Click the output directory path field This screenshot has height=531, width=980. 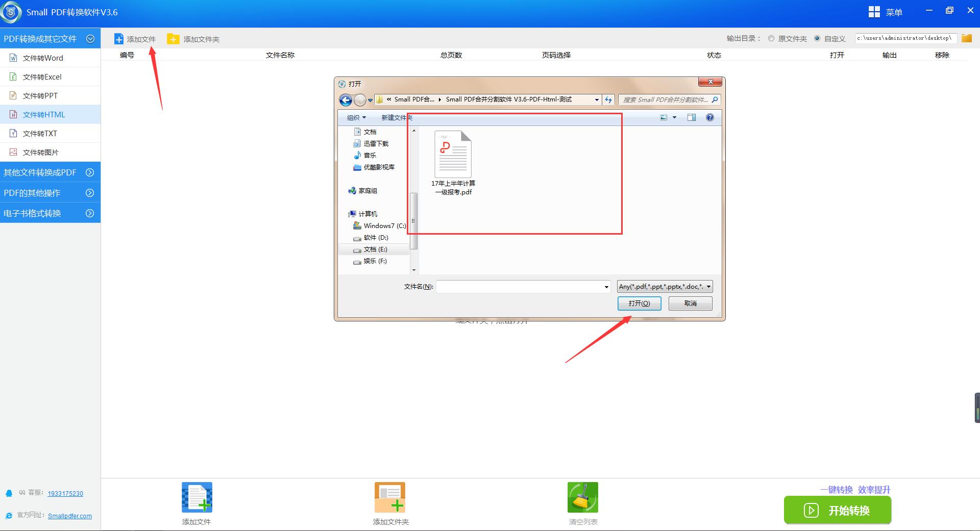[x=905, y=38]
